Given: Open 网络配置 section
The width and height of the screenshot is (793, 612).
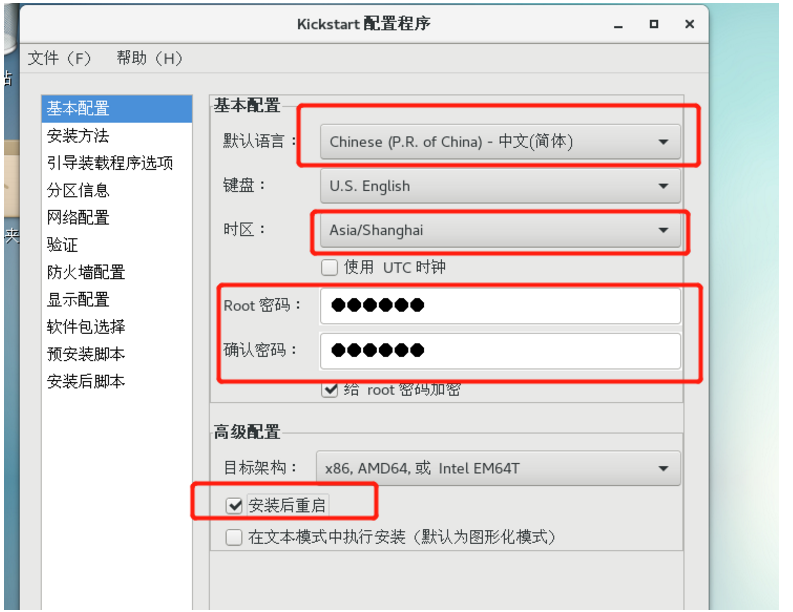Looking at the screenshot, I should tap(117, 217).
